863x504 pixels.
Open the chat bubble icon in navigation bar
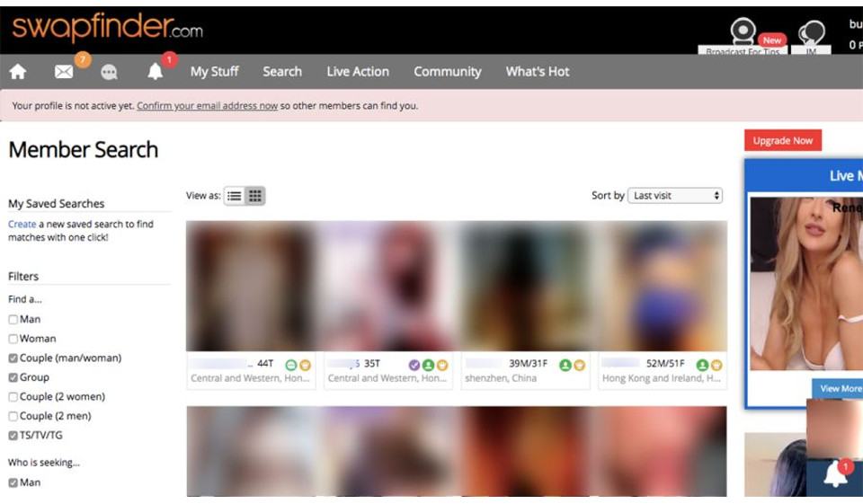click(x=110, y=72)
